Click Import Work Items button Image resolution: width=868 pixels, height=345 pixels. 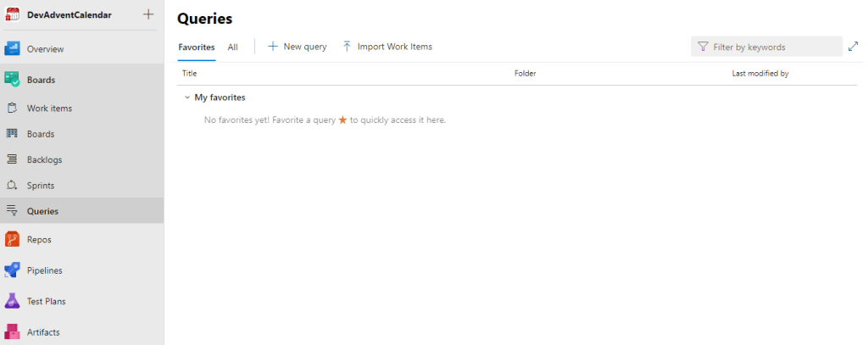point(387,47)
